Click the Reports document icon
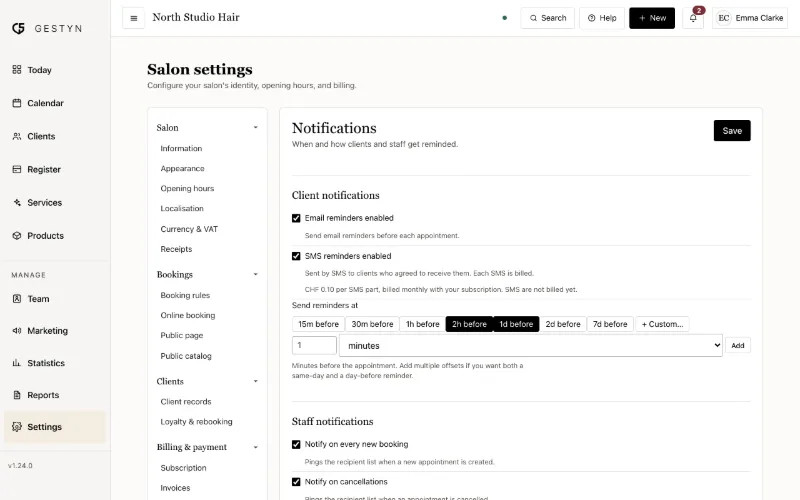 click(17, 395)
